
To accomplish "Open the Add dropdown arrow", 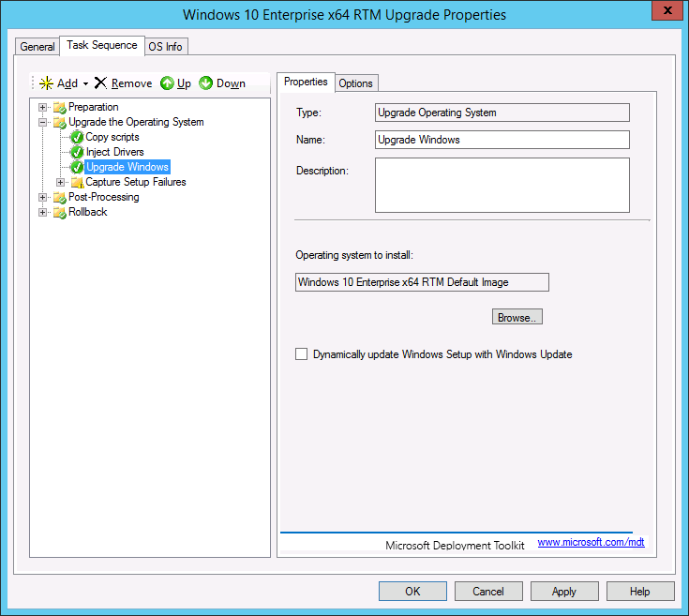I will (x=85, y=83).
